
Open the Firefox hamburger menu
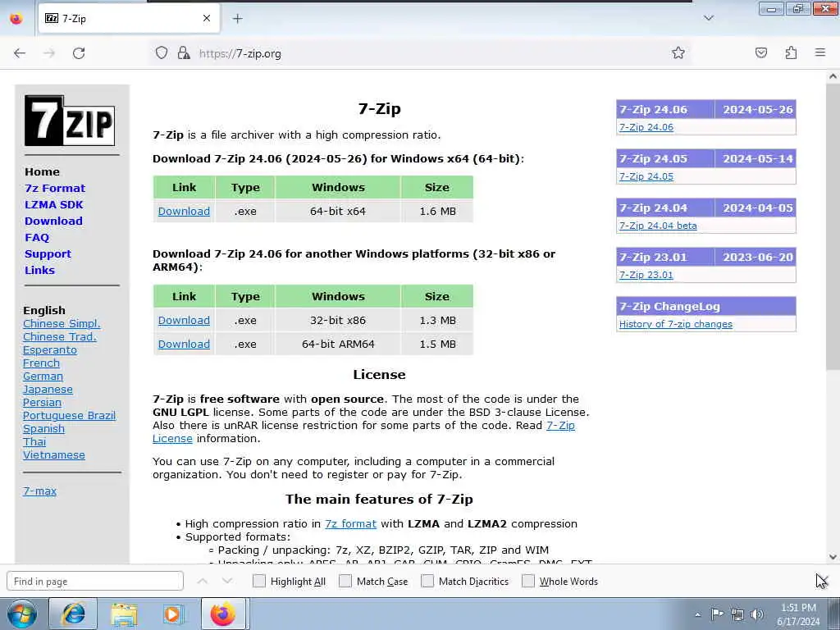(x=820, y=52)
